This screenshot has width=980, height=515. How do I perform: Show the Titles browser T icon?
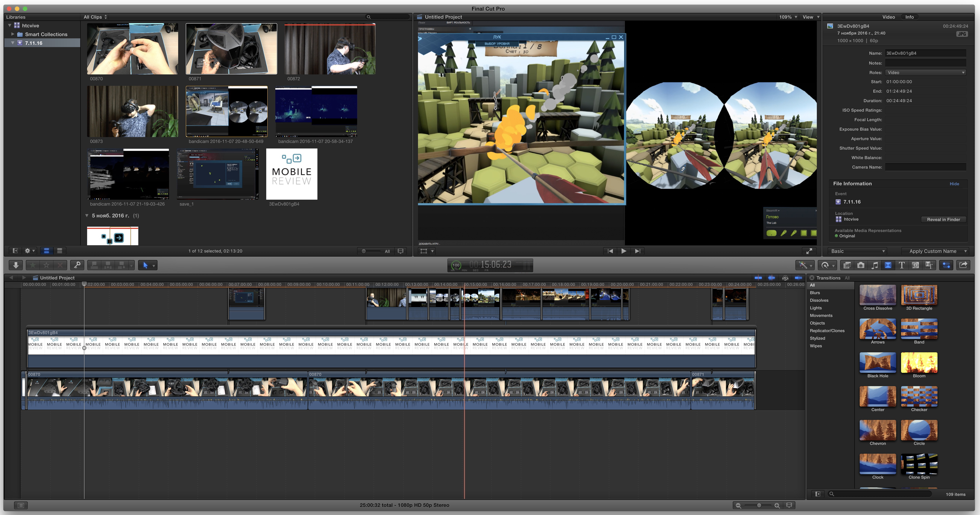click(902, 265)
